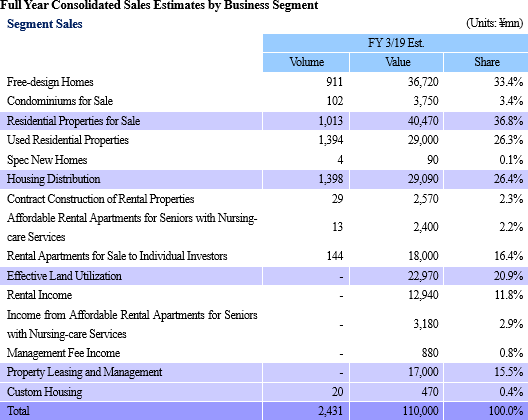Click Rental Apartments for Sale to Individual Investors

117,256
